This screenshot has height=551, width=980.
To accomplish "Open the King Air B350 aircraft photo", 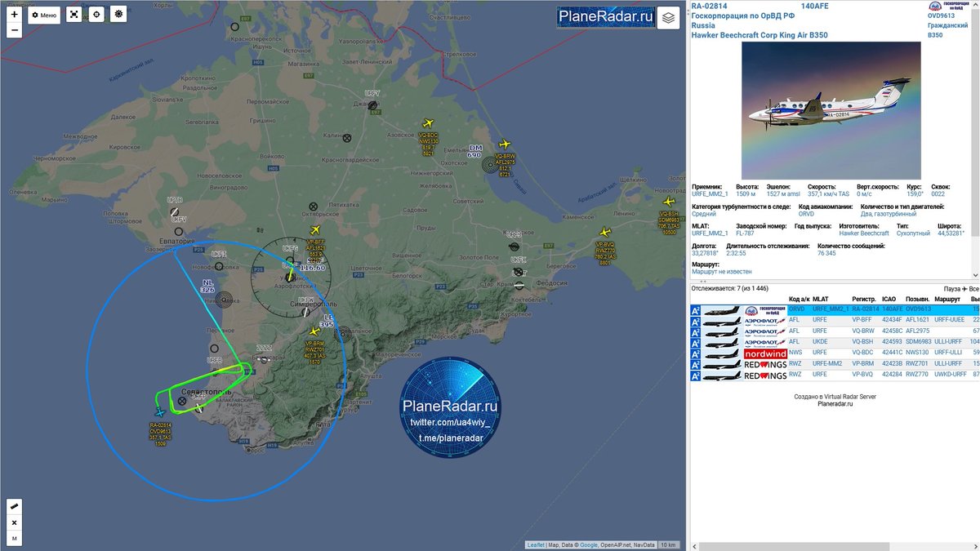I will click(x=831, y=110).
